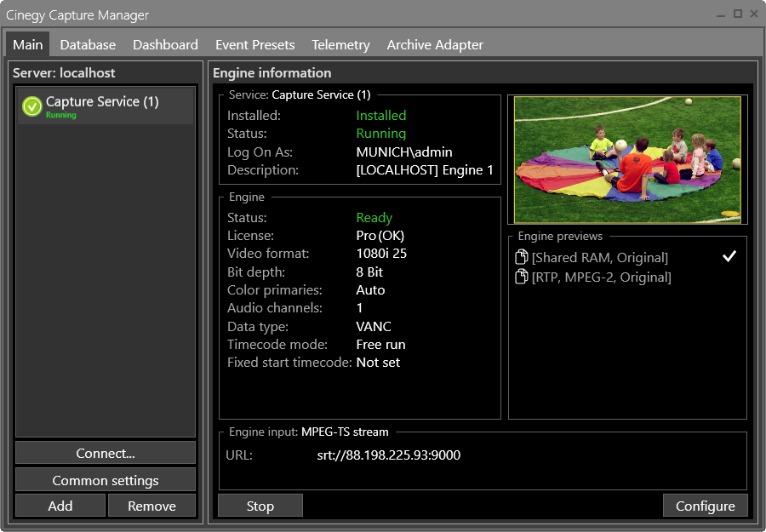Open Common settings
Image resolution: width=766 pixels, height=532 pixels.
coord(105,479)
